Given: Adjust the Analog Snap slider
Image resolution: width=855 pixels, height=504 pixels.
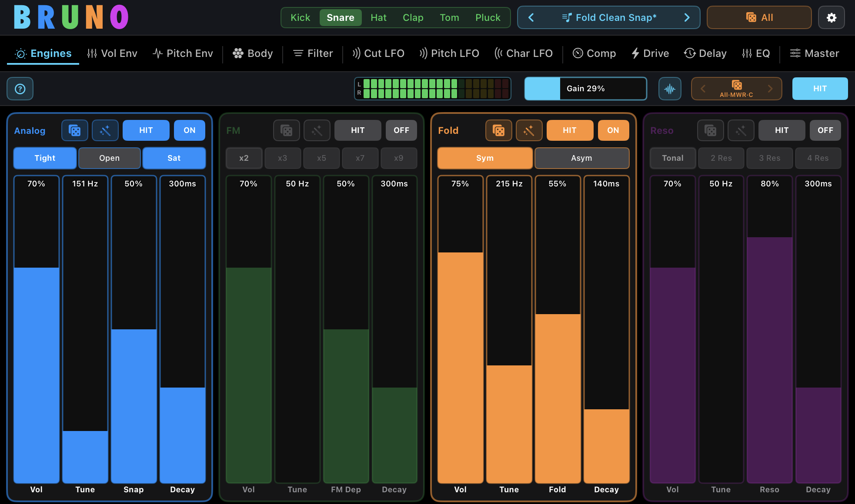Looking at the screenshot, I should point(134,329).
